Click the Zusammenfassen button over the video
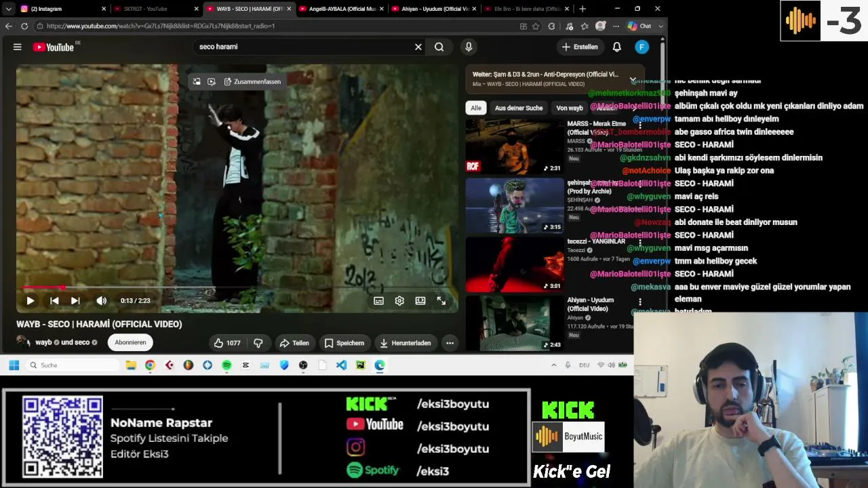Screen dimensions: 868x488 252,81
